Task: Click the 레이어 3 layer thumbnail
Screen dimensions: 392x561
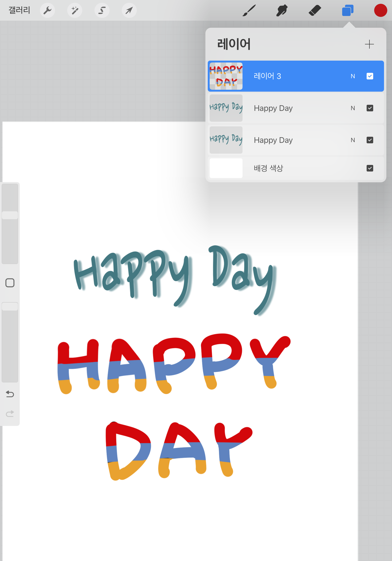Action: point(226,76)
